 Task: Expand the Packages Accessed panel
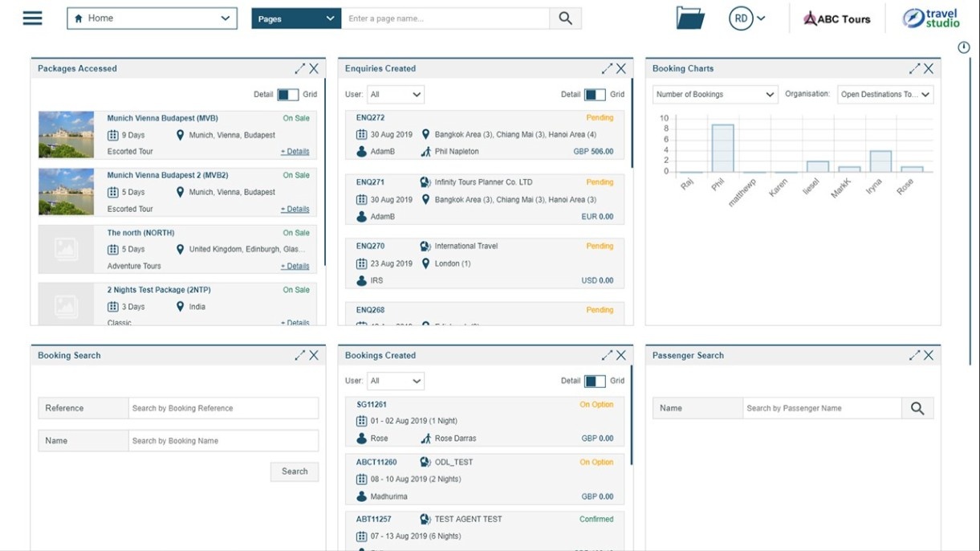pos(299,69)
